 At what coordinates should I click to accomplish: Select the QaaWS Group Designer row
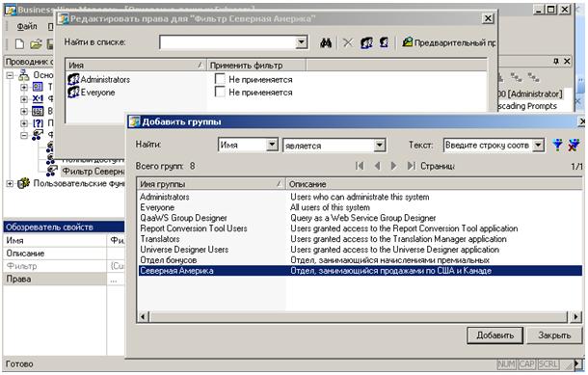(360, 218)
